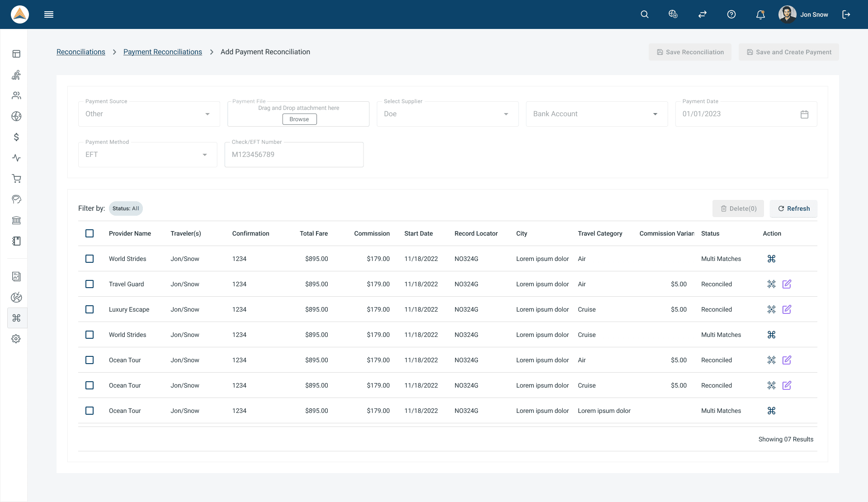Tick the Travel Guard row checkbox

click(90, 284)
